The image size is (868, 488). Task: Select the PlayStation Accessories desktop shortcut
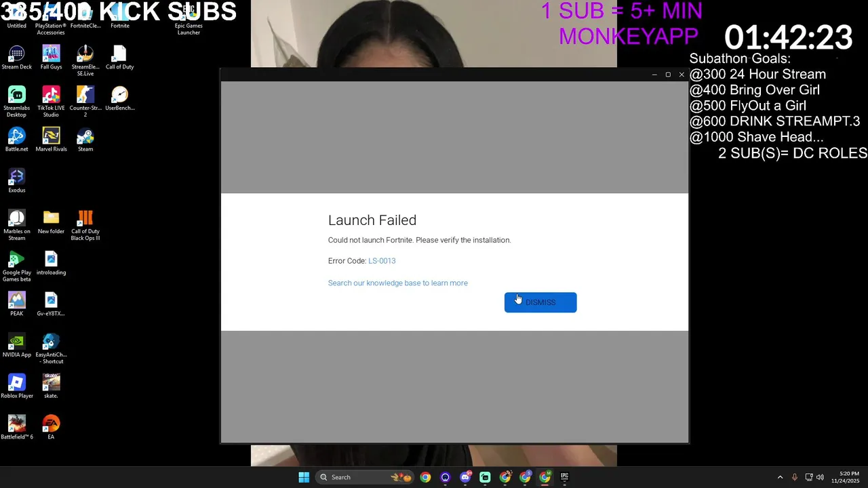51,19
